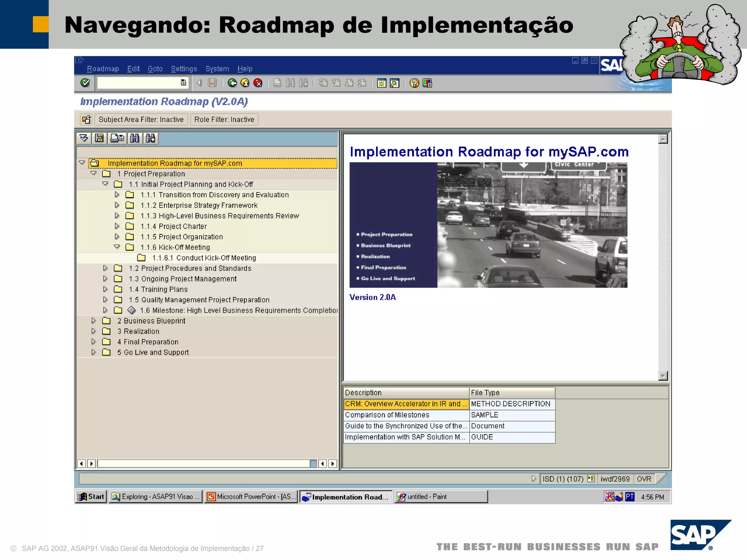Click the status bar expand triangle
This screenshot has width=747, height=560.
(x=534, y=479)
